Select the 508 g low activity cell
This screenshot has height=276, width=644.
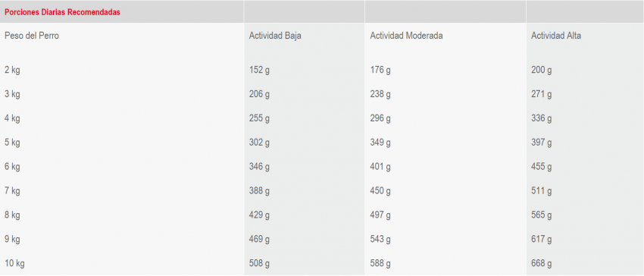(259, 263)
